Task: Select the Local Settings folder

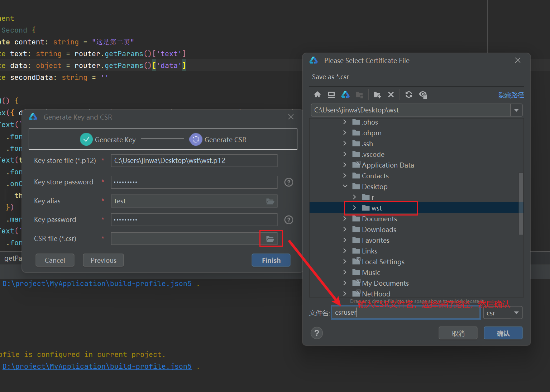Action: tap(383, 262)
